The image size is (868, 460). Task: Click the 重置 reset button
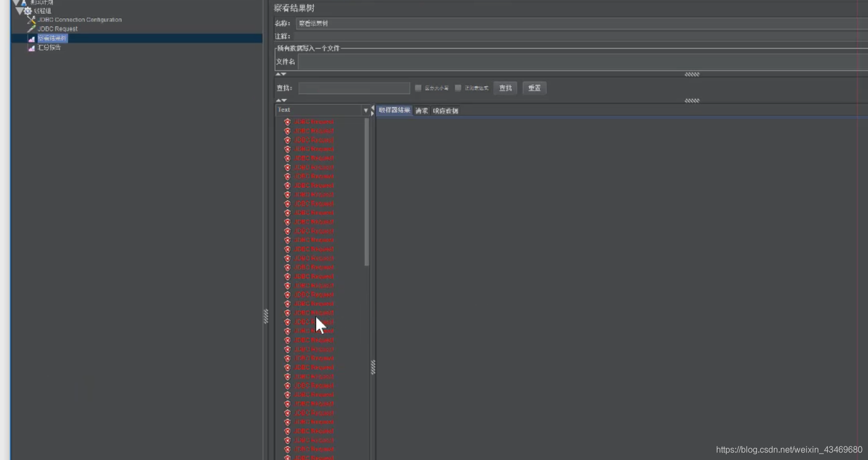(x=534, y=88)
